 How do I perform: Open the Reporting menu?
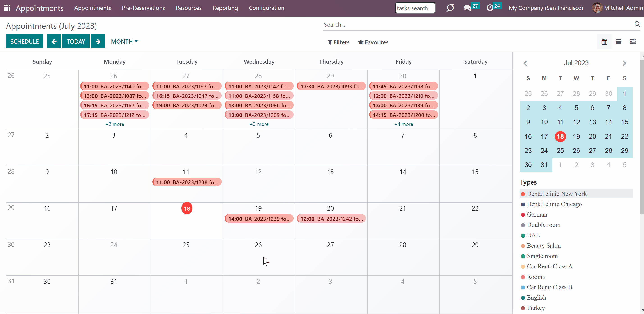225,8
